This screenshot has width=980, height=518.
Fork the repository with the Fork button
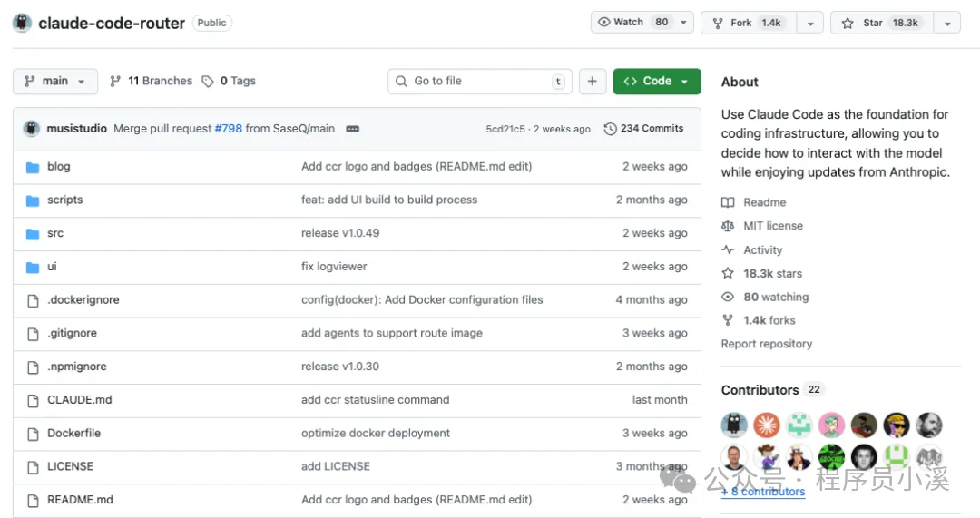point(749,23)
